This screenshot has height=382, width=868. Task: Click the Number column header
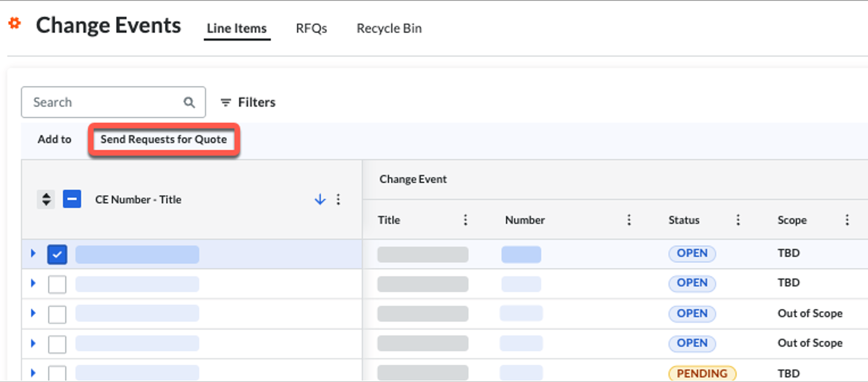point(525,220)
